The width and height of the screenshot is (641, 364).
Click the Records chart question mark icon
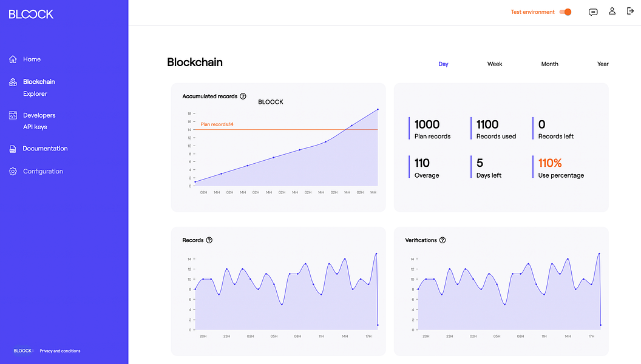pyautogui.click(x=209, y=240)
